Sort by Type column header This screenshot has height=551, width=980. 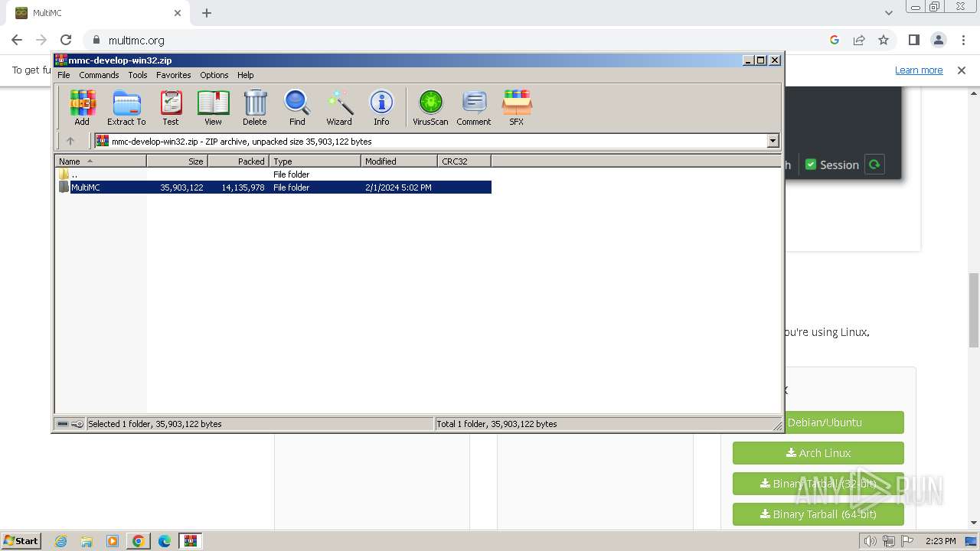[x=315, y=161]
